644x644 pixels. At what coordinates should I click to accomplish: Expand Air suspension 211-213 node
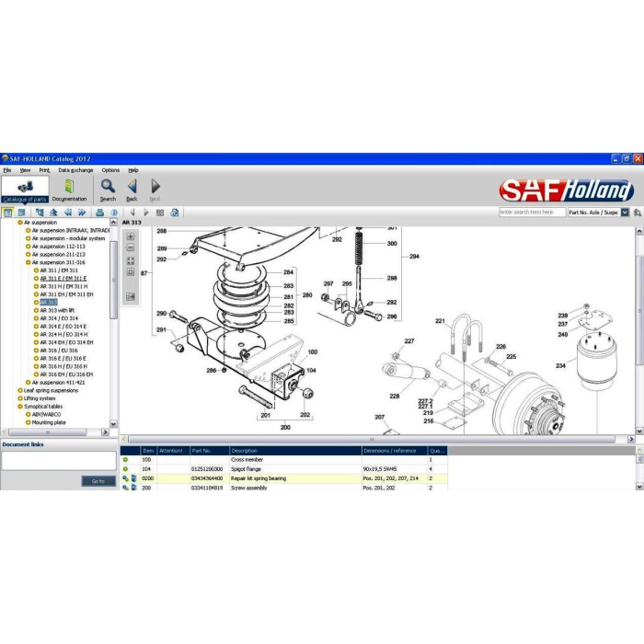(x=28, y=254)
